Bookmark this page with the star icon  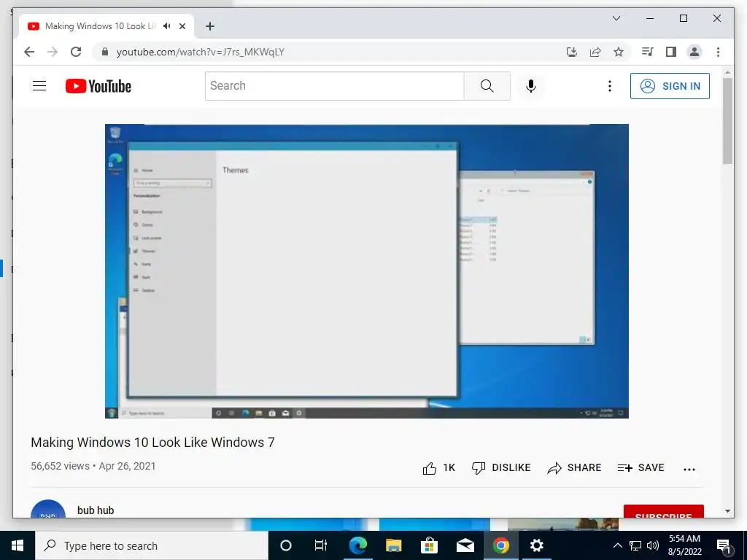pos(619,52)
